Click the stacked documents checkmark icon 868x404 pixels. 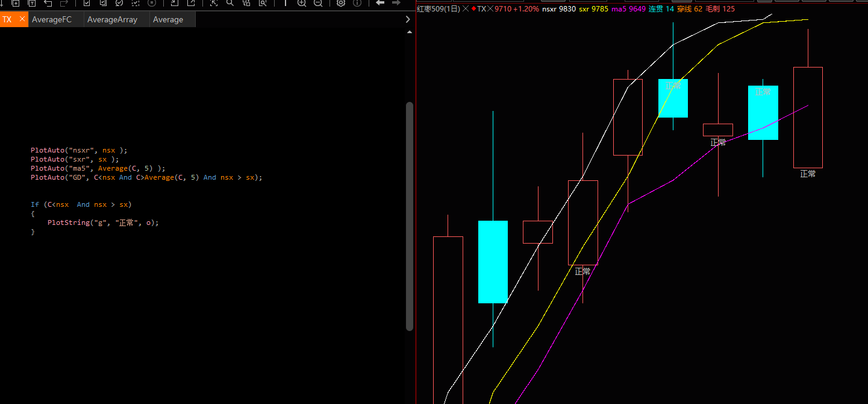[x=103, y=3]
